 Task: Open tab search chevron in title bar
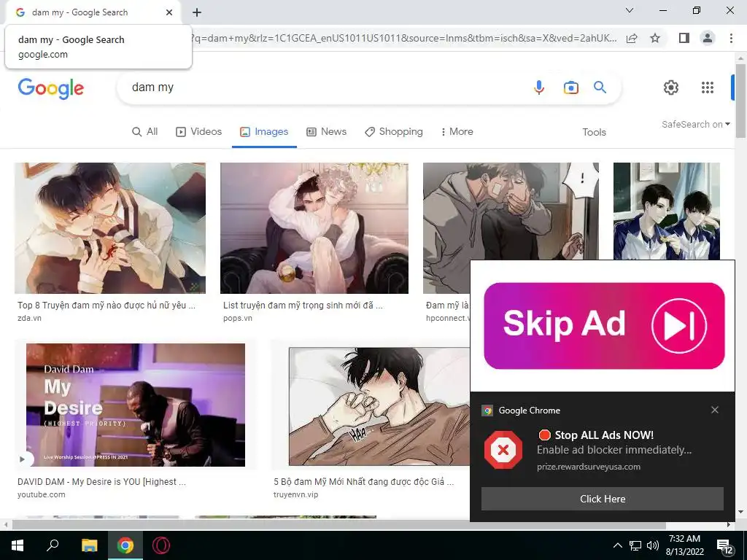630,10
